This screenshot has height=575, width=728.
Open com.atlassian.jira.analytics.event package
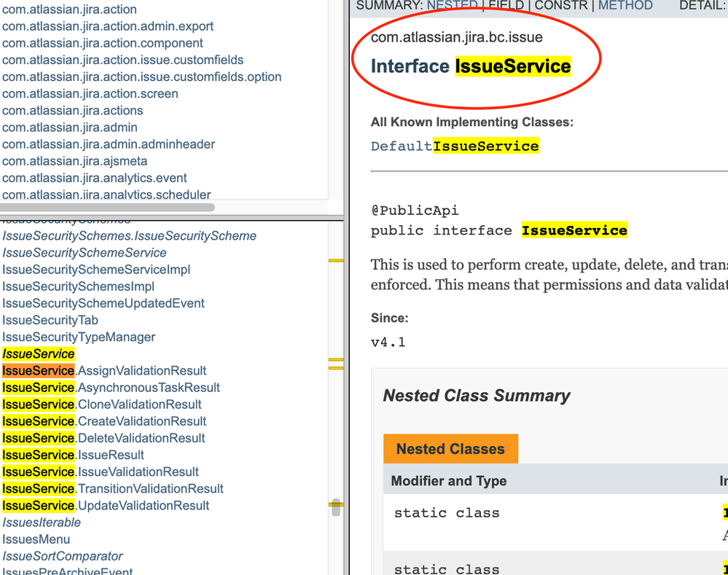94,178
